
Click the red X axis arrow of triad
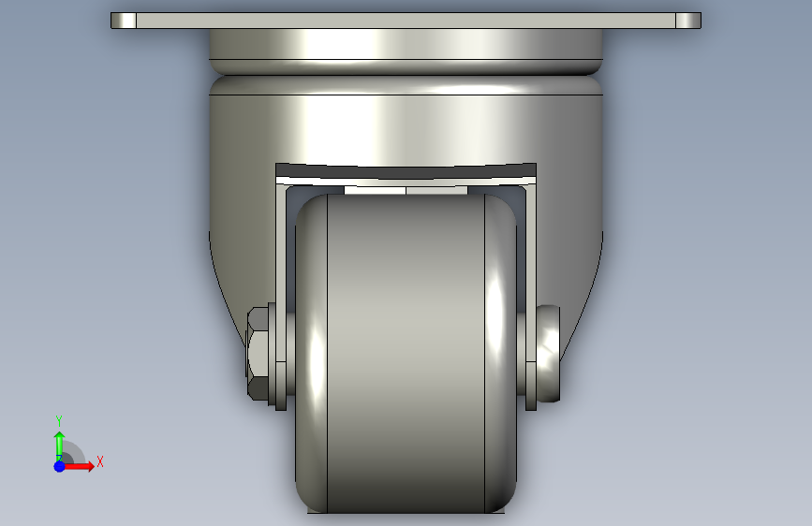79,466
